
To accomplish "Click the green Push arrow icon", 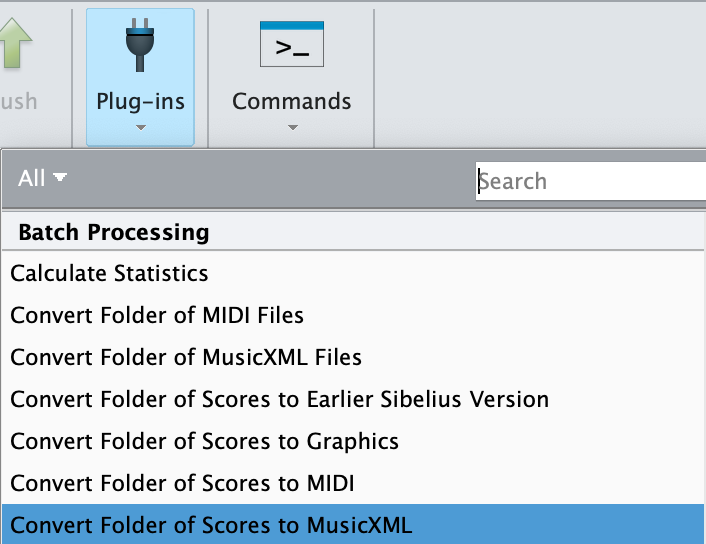I will coord(16,43).
